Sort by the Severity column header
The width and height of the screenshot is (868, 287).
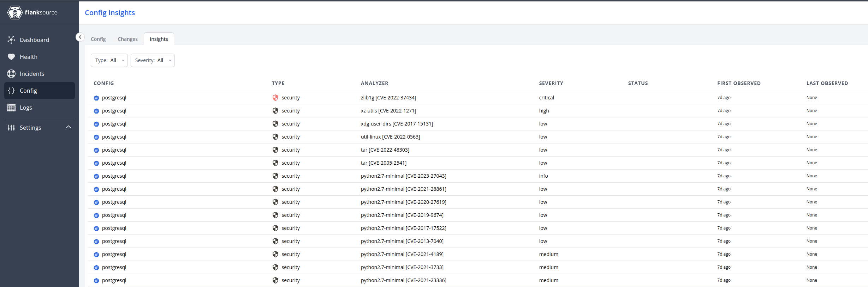(551, 83)
